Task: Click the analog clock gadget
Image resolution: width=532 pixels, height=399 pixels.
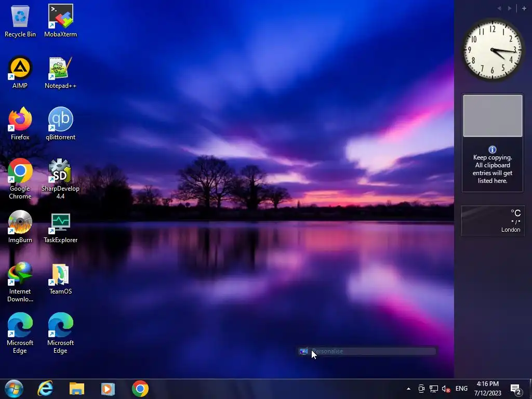Action: 493,50
